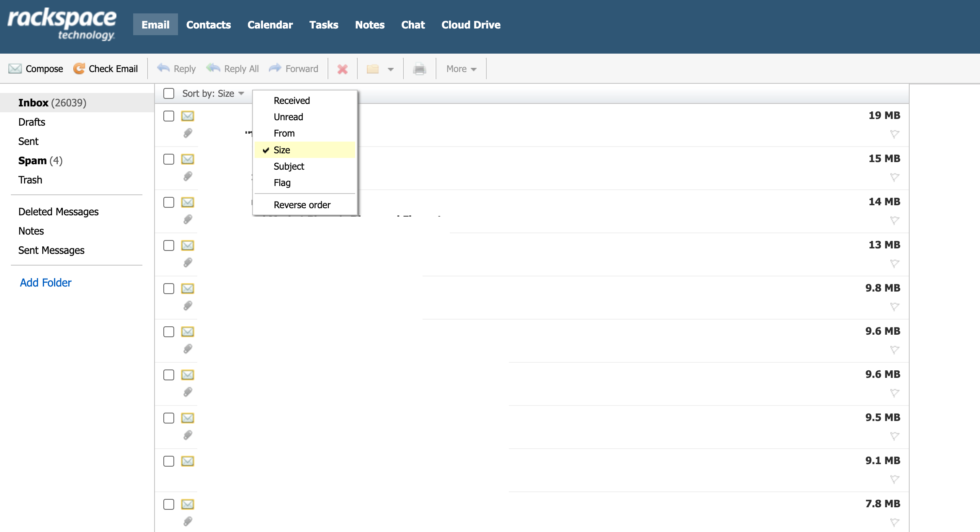Open the Inbox folder
The width and height of the screenshot is (980, 532).
tap(77, 103)
